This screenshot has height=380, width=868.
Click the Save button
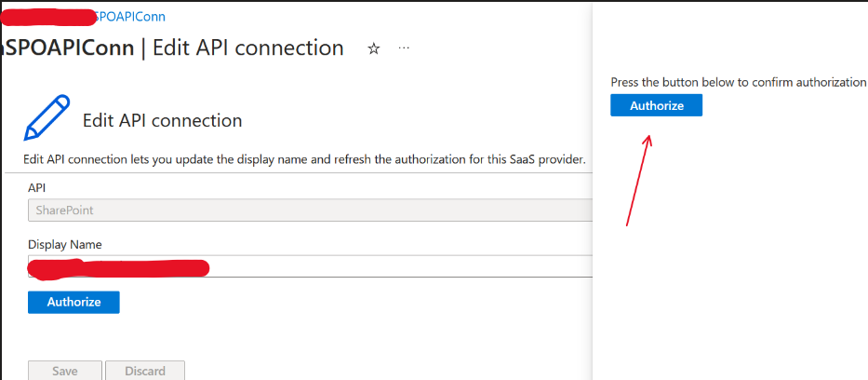click(65, 371)
